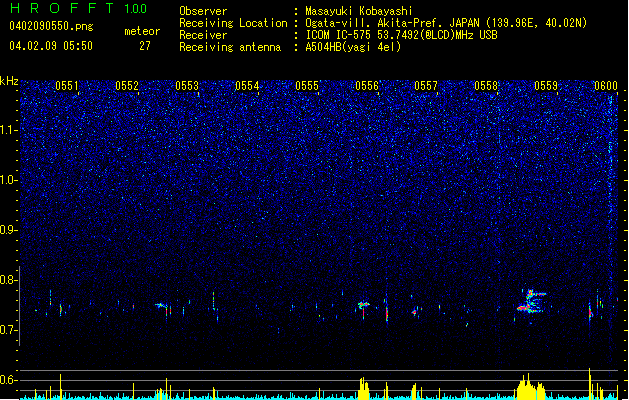Click the receiver ICOM IC-575 frequency text
This screenshot has width=629, height=400.
point(401,35)
